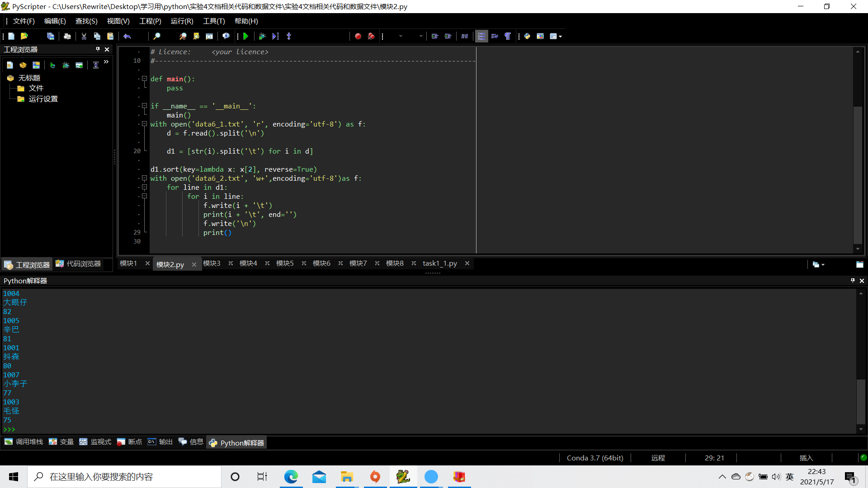The image size is (868, 488).
Task: Click the Print icon in toolbar
Action: coord(67,36)
